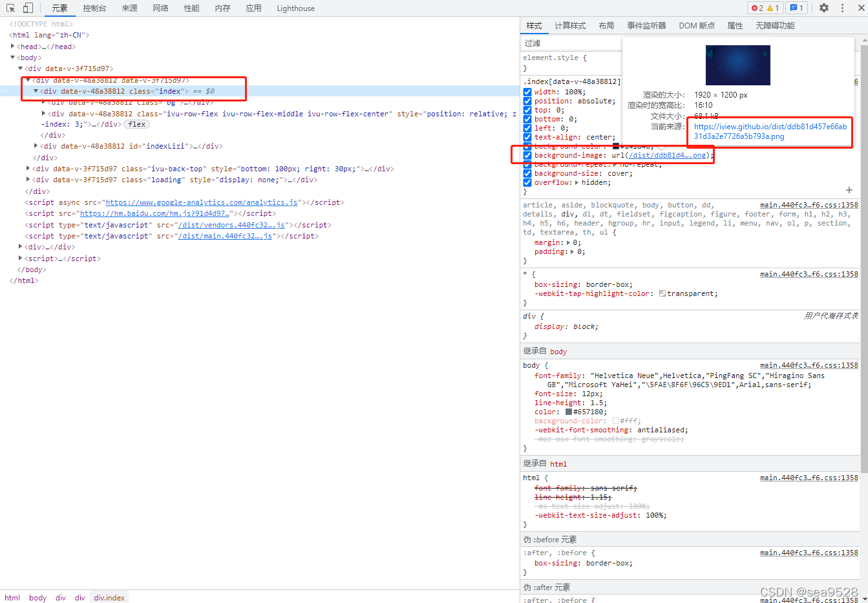Select body in the breadcrumb bar
Image resolution: width=868 pixels, height=603 pixels.
(37, 598)
